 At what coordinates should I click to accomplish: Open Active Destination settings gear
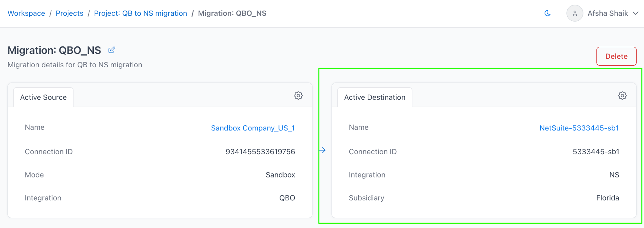coord(622,96)
